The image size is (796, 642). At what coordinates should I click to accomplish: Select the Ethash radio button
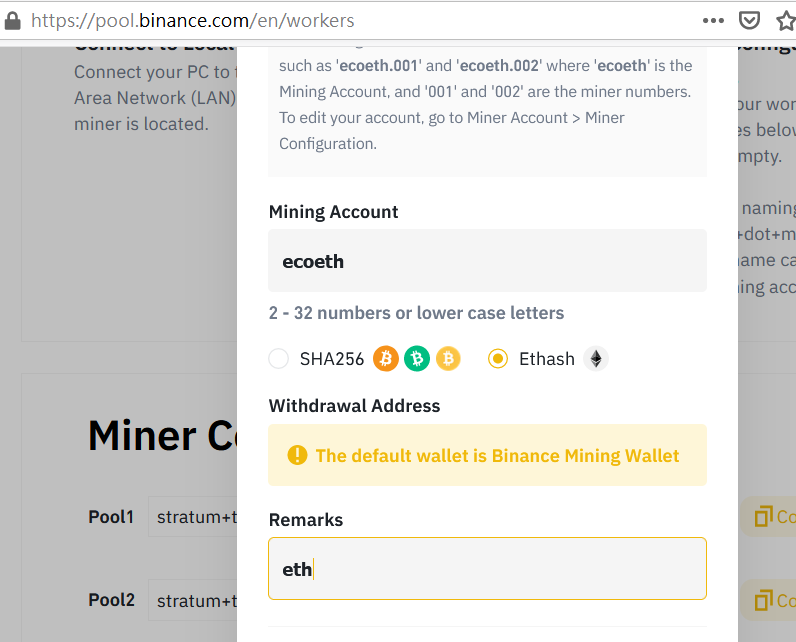tap(498, 359)
